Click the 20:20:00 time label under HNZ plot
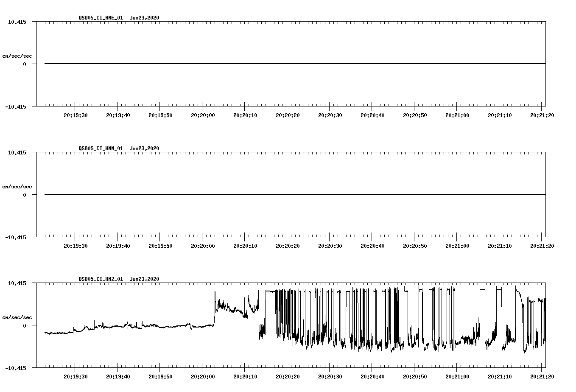This screenshot has height=392, width=576. 203,377
